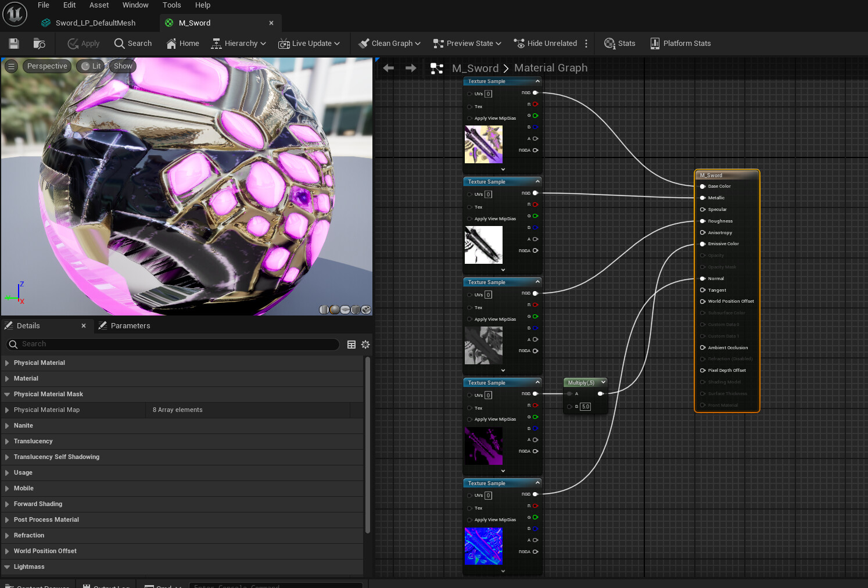Image resolution: width=868 pixels, height=588 pixels.
Task: Click the Specular input pin on M_Sword
Action: click(702, 210)
